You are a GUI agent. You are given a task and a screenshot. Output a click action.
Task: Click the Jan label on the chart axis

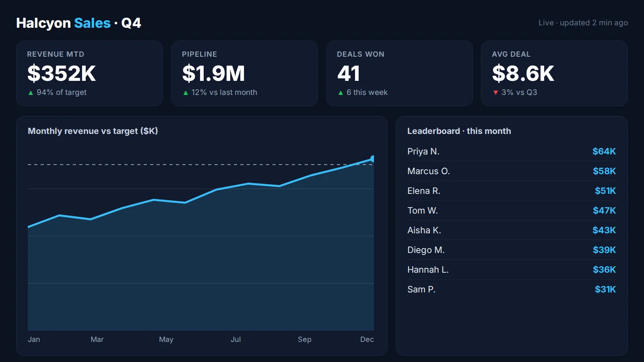34,339
